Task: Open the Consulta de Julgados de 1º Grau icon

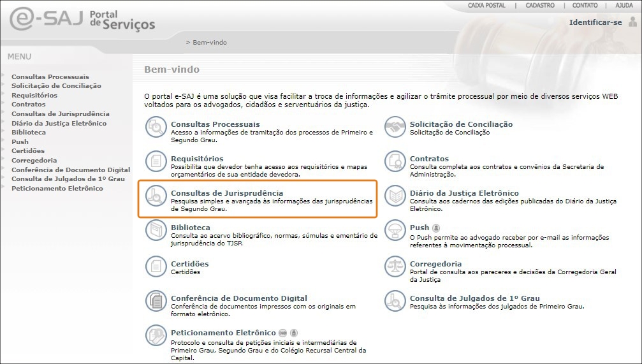Action: 395,300
